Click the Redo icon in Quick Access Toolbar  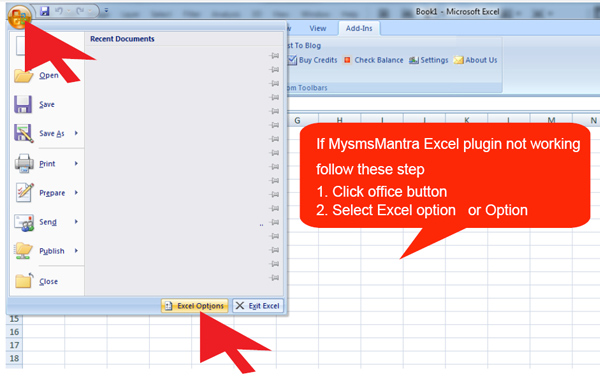80,11
